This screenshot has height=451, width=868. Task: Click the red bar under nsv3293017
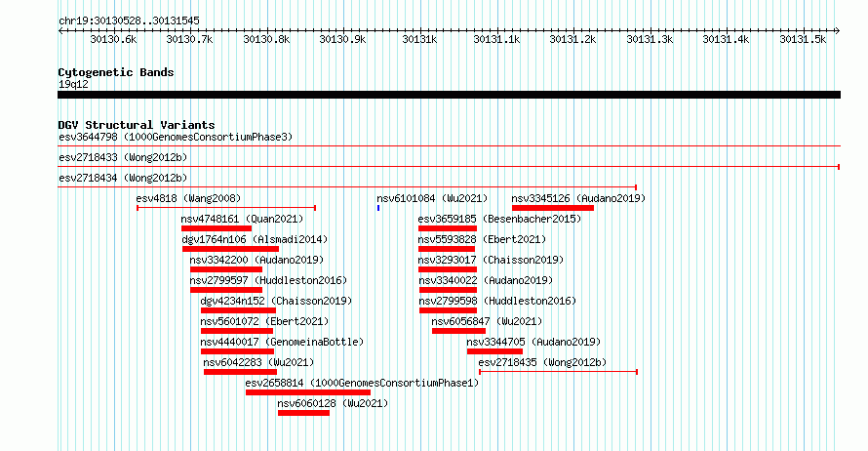coord(448,269)
